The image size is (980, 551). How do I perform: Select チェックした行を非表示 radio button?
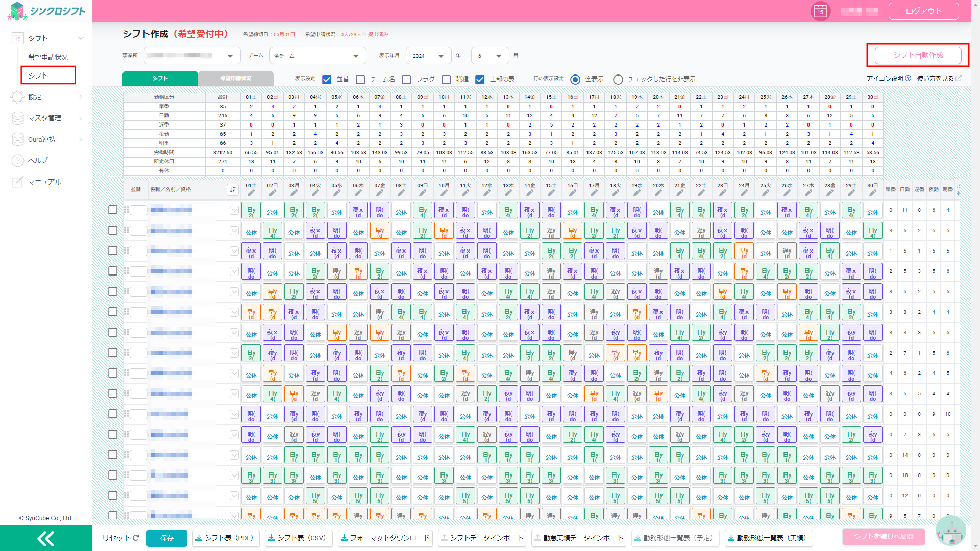tap(618, 79)
